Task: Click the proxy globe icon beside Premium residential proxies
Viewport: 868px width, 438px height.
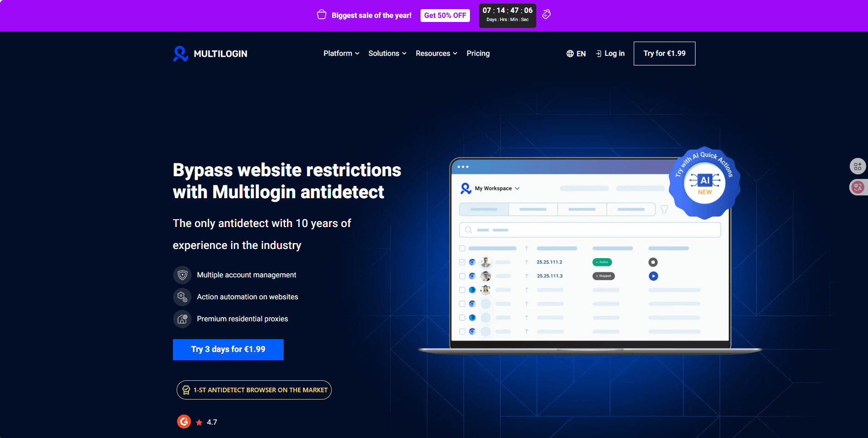Action: 182,319
